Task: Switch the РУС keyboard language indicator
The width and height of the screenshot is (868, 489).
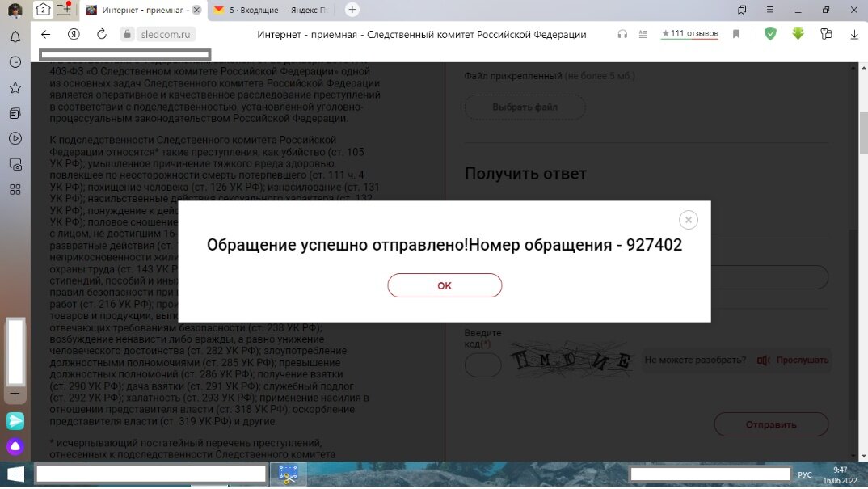Action: [x=805, y=475]
